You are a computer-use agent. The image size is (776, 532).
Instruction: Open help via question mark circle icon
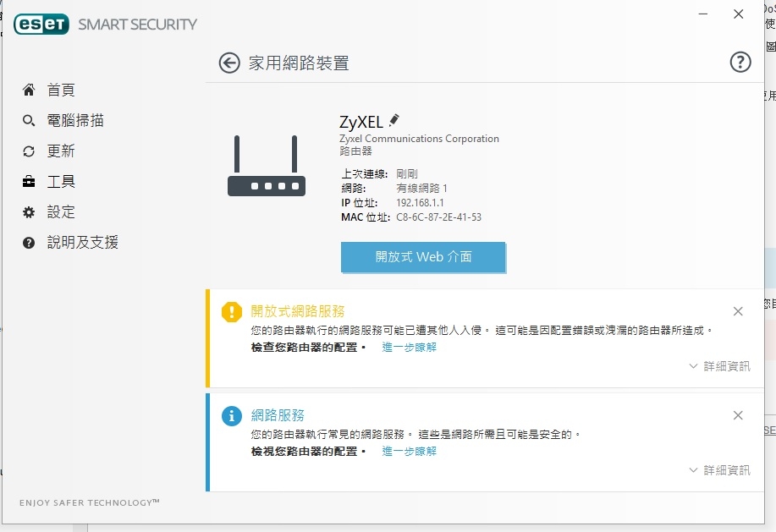pos(740,63)
